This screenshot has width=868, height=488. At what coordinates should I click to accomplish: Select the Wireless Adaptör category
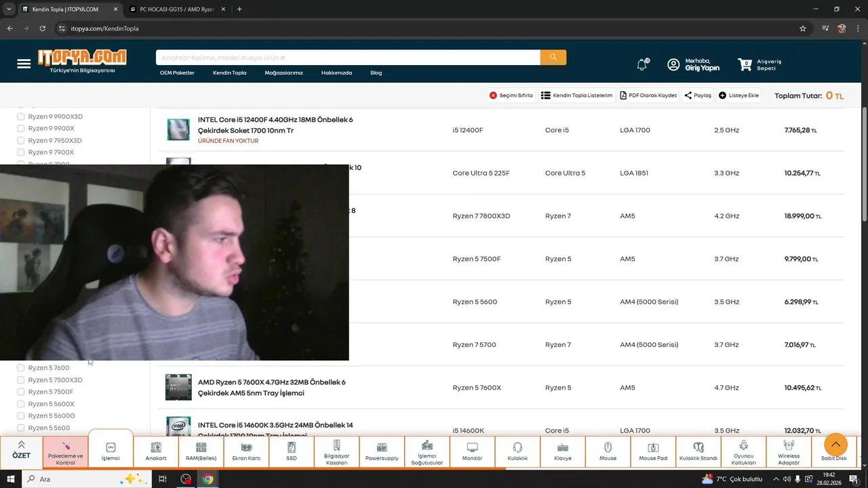coord(789,451)
